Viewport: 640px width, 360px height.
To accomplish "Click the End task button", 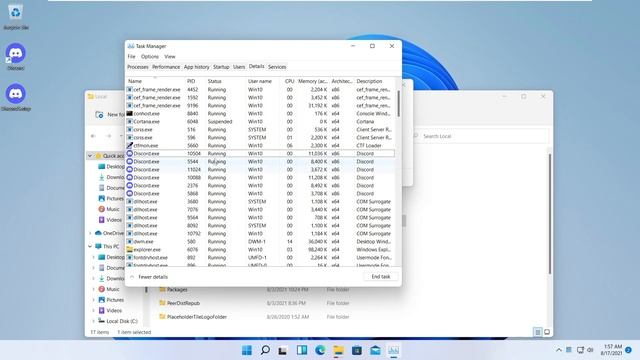I will (380, 277).
